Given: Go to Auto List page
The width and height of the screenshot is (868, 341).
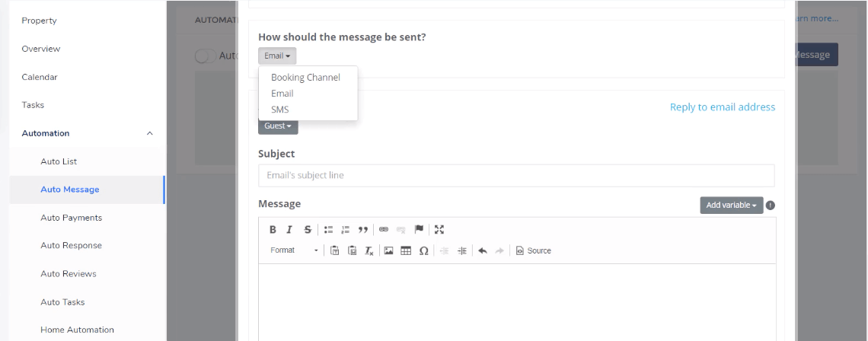Looking at the screenshot, I should pos(59,161).
